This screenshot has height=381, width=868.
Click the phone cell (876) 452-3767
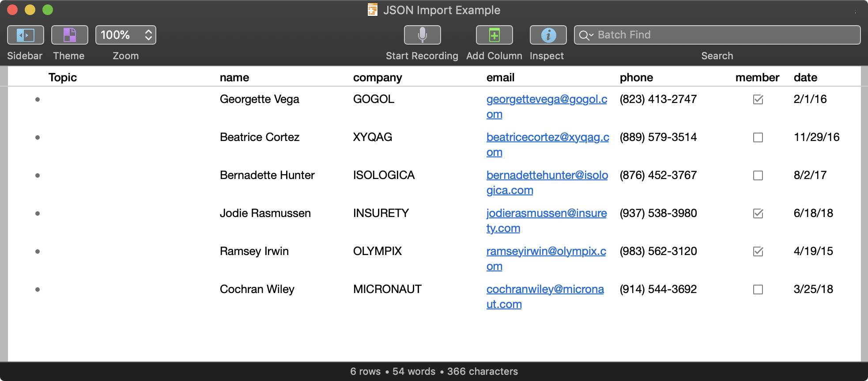(658, 175)
